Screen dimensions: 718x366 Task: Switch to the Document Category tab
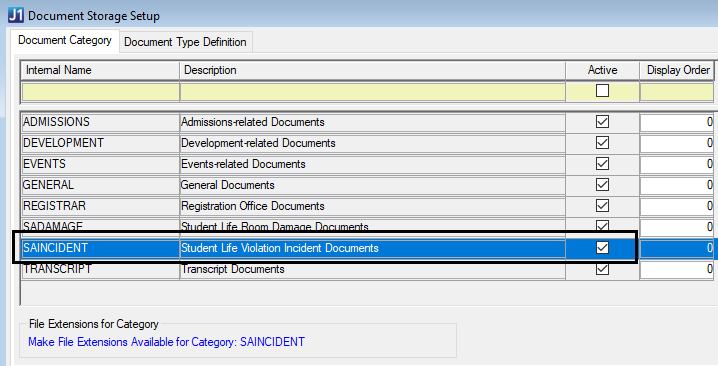click(65, 41)
